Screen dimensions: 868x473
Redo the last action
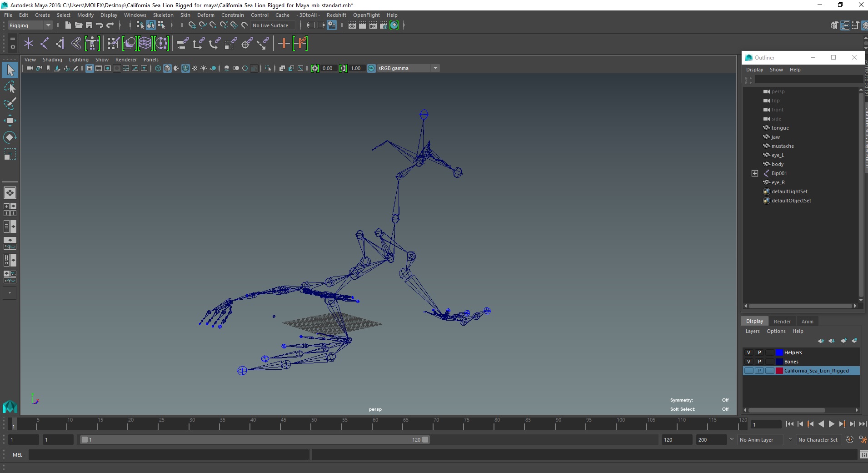(x=110, y=25)
